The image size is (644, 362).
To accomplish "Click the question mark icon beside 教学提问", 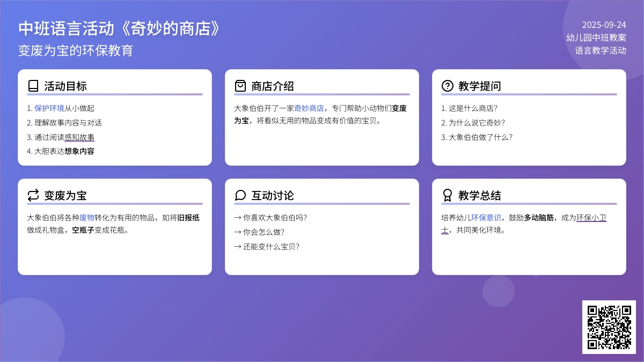I will [x=448, y=86].
